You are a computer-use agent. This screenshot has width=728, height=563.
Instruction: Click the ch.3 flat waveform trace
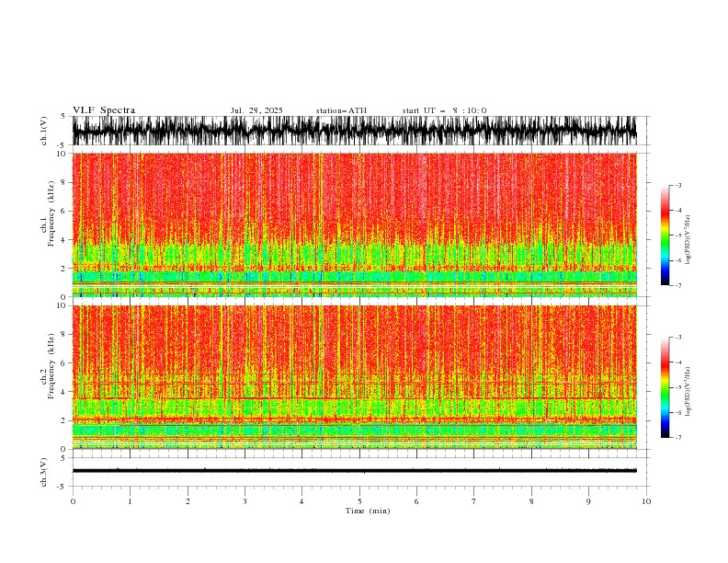coord(354,471)
